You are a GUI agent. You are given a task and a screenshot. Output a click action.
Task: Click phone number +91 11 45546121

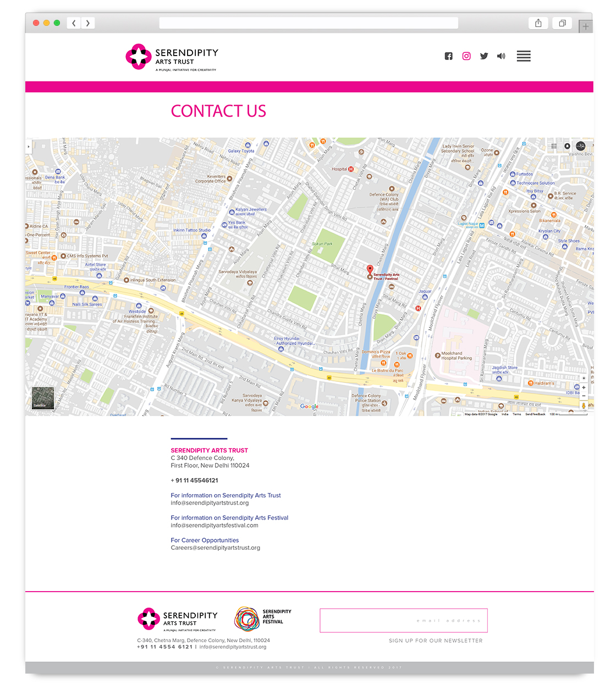(195, 480)
